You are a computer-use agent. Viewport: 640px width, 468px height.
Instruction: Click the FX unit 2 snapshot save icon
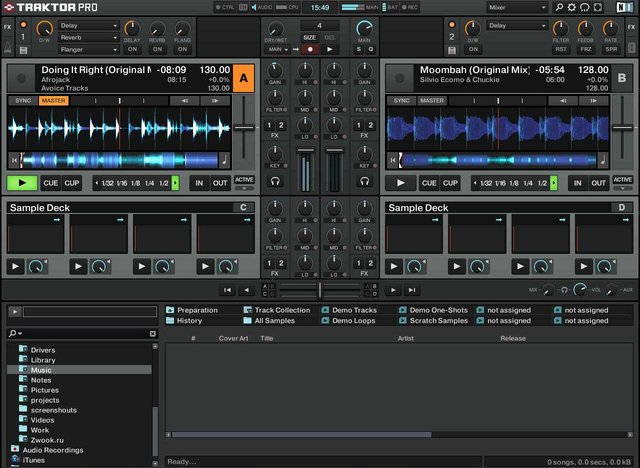[451, 51]
